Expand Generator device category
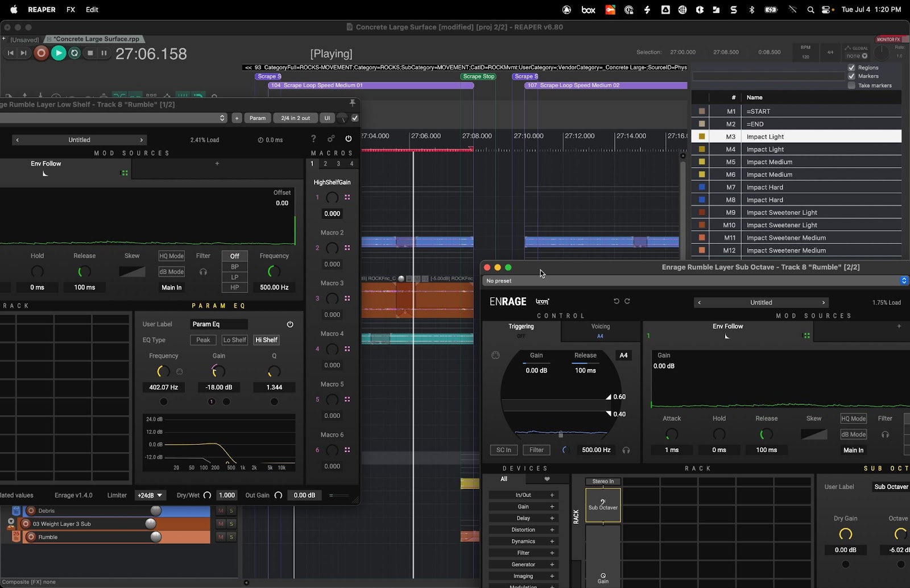The height and width of the screenshot is (588, 910). [x=523, y=565]
